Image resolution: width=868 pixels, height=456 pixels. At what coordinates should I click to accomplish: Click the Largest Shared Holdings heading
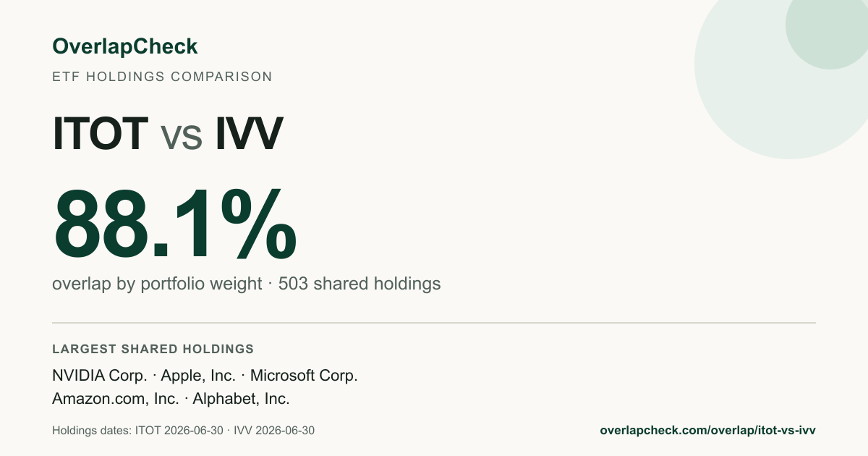[153, 349]
